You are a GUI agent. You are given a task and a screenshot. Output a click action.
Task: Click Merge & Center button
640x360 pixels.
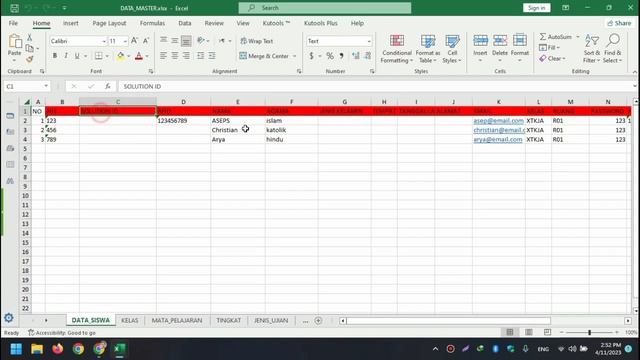264,56
